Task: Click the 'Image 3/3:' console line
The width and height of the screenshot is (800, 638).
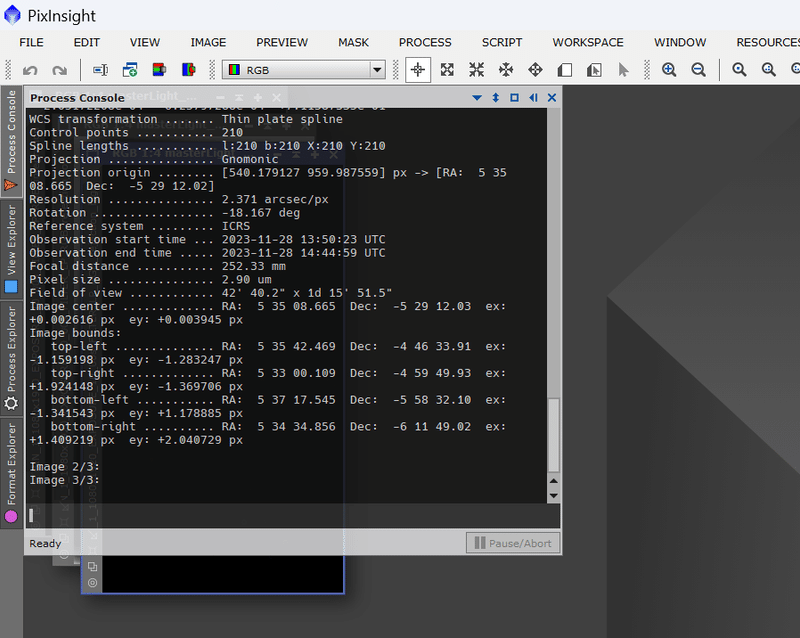Action: point(64,480)
